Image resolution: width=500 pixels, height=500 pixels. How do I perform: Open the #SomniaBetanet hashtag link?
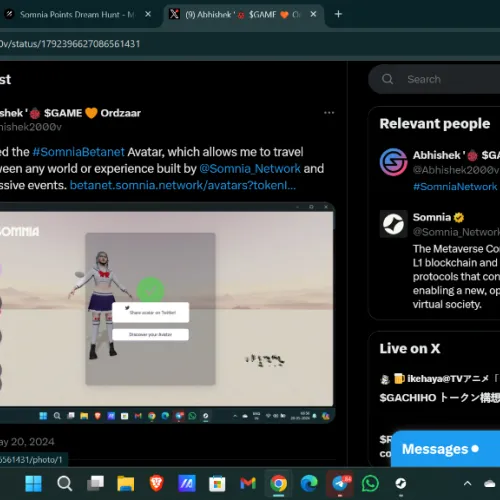pos(79,152)
